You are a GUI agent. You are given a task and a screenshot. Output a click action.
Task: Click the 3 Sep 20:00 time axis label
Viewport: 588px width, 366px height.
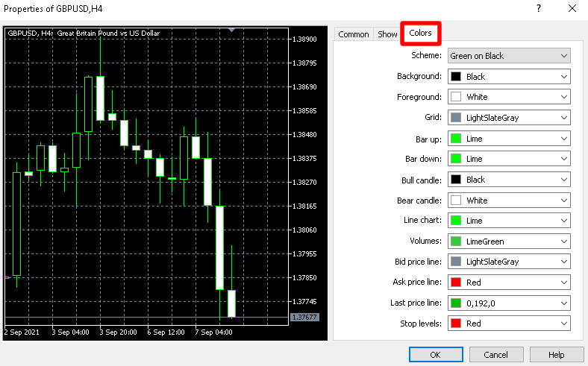tap(118, 332)
